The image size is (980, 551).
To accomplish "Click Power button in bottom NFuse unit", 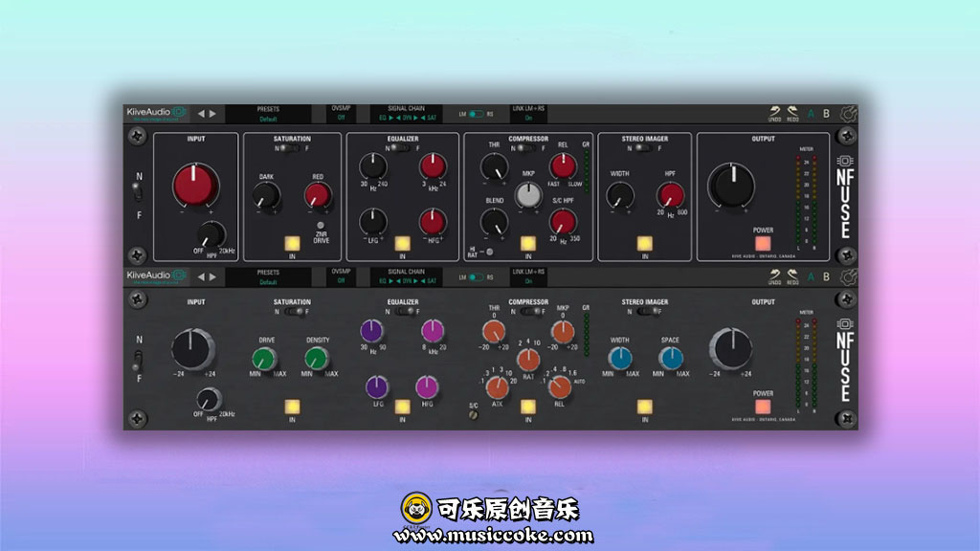I will pyautogui.click(x=763, y=407).
